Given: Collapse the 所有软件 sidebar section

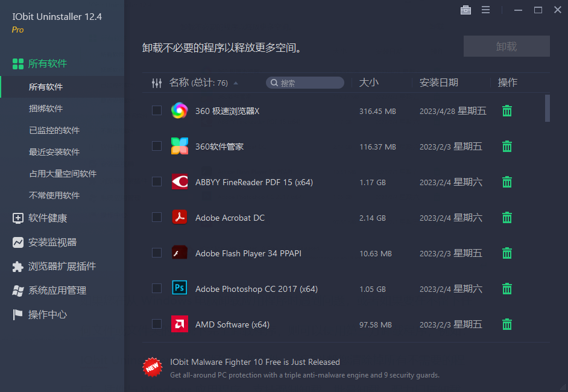Looking at the screenshot, I should [x=39, y=63].
